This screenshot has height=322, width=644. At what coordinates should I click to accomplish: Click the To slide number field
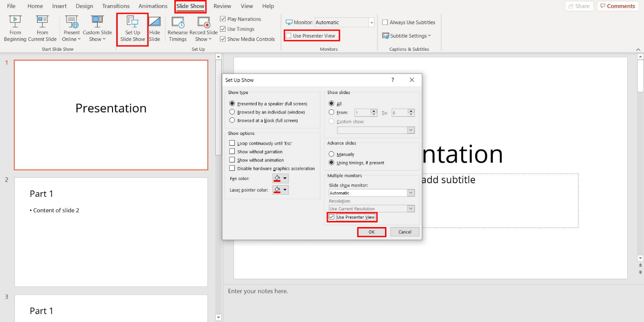399,113
